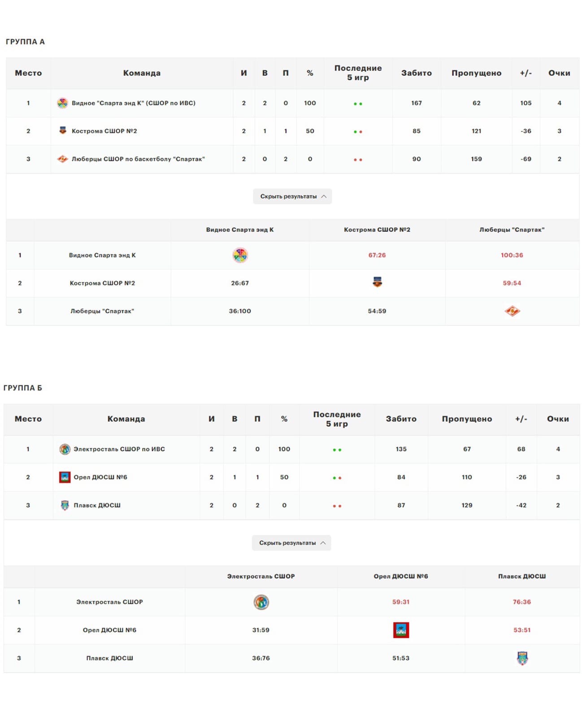Open the 53:51 Орел vs Плавск result
Viewport: 582px width, 728px height.
click(522, 630)
